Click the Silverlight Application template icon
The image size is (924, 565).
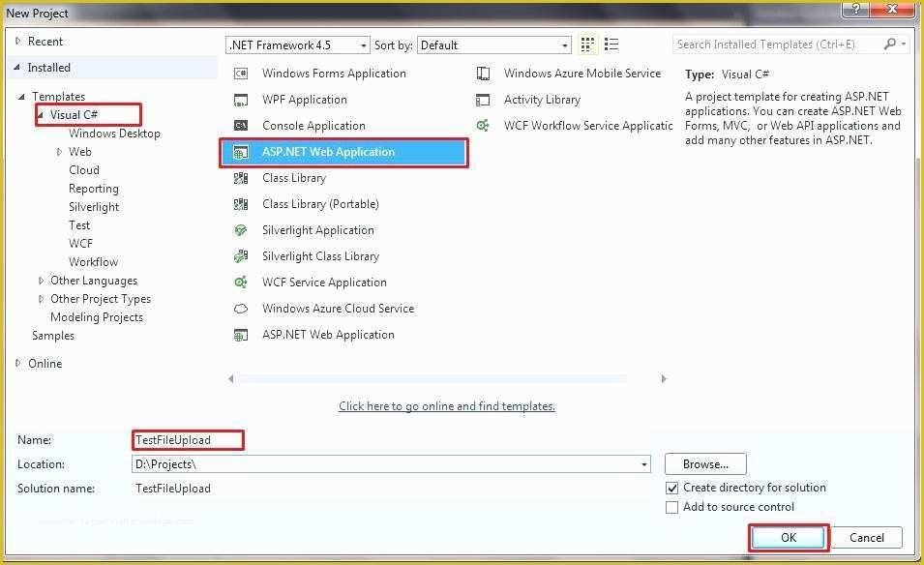[240, 230]
